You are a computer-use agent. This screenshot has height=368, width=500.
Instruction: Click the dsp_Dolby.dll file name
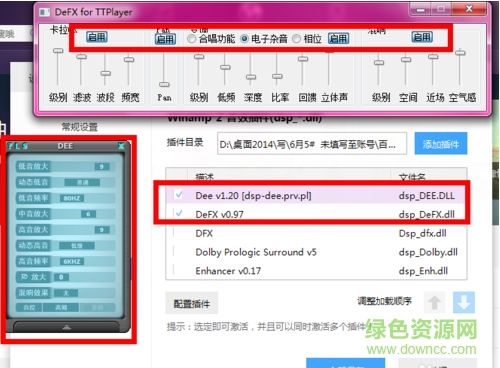pyautogui.click(x=428, y=252)
